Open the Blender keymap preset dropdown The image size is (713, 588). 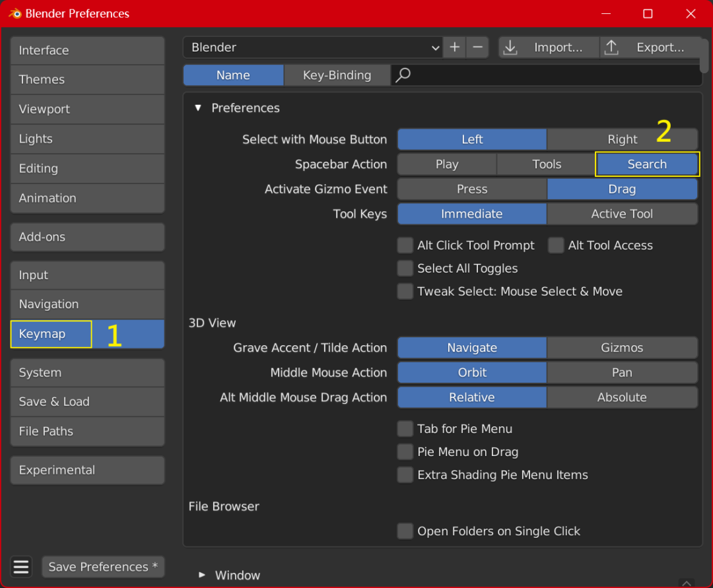point(313,48)
